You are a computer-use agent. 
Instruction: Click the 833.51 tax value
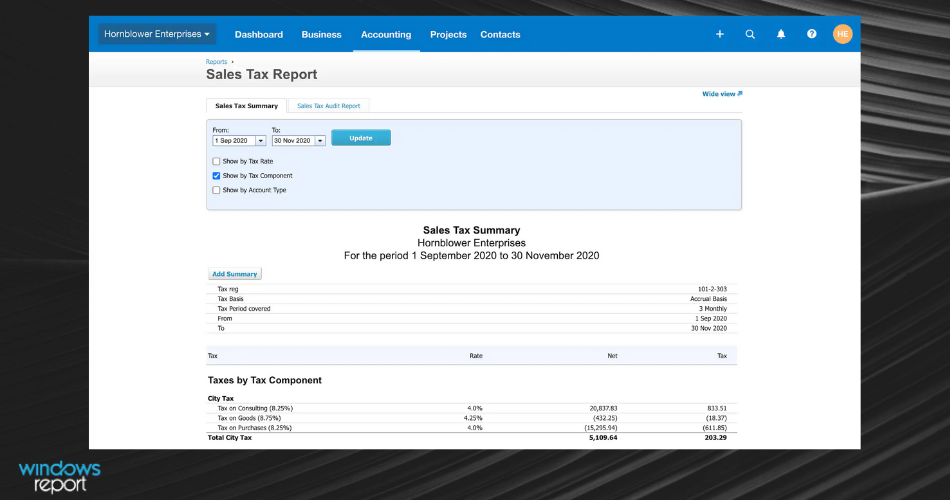tap(717, 408)
